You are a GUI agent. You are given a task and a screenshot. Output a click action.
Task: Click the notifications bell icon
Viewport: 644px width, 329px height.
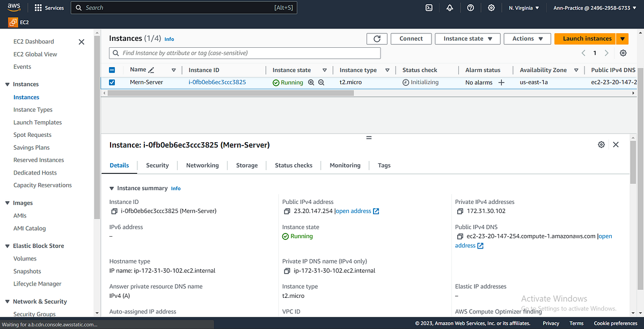tap(450, 8)
